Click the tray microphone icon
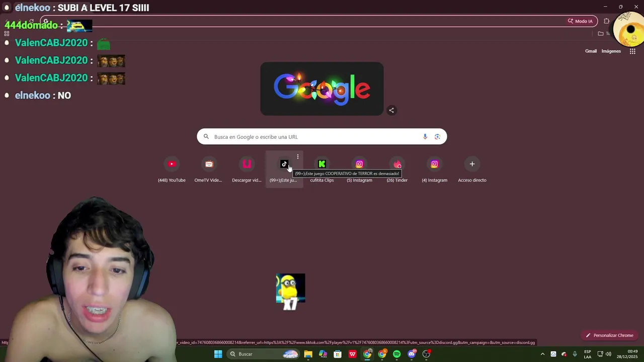The height and width of the screenshot is (362, 644). [575, 354]
